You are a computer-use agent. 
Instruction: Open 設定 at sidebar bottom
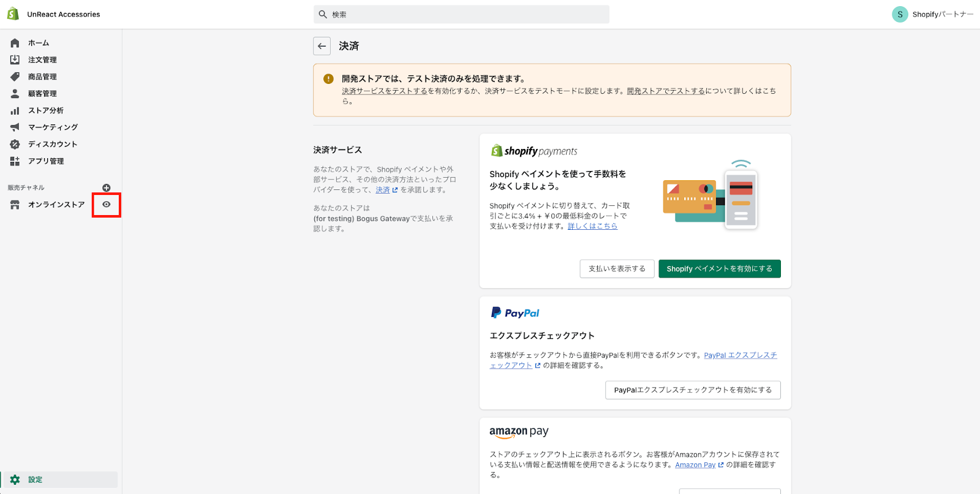point(59,480)
